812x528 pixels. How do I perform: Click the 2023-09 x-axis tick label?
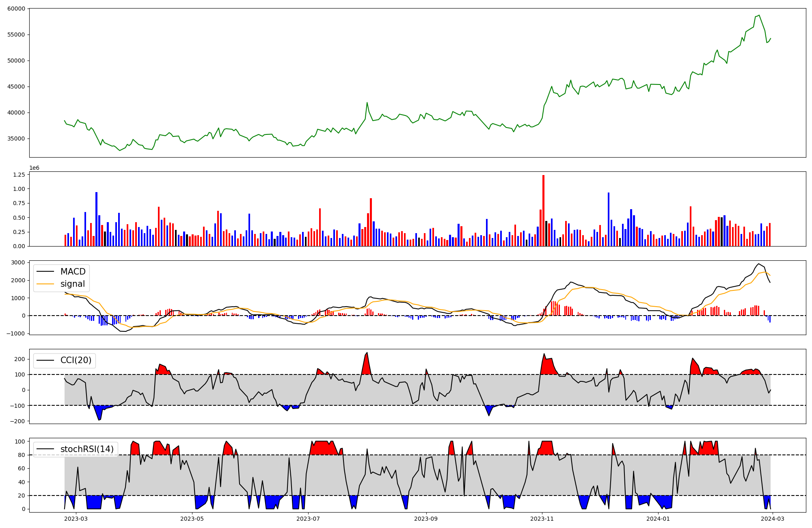point(426,519)
